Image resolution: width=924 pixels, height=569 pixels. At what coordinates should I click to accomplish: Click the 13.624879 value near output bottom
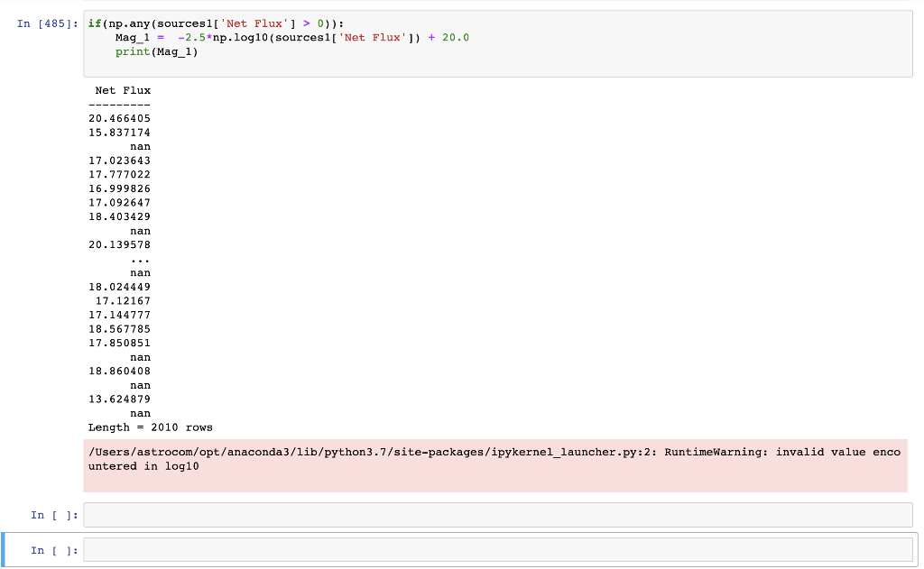tap(118, 399)
